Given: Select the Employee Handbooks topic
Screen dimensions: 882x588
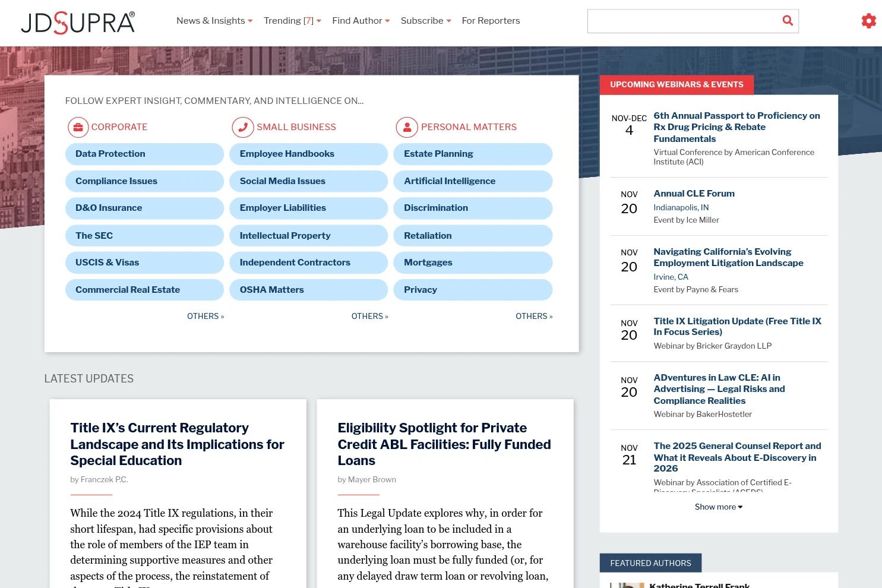Looking at the screenshot, I should point(309,154).
